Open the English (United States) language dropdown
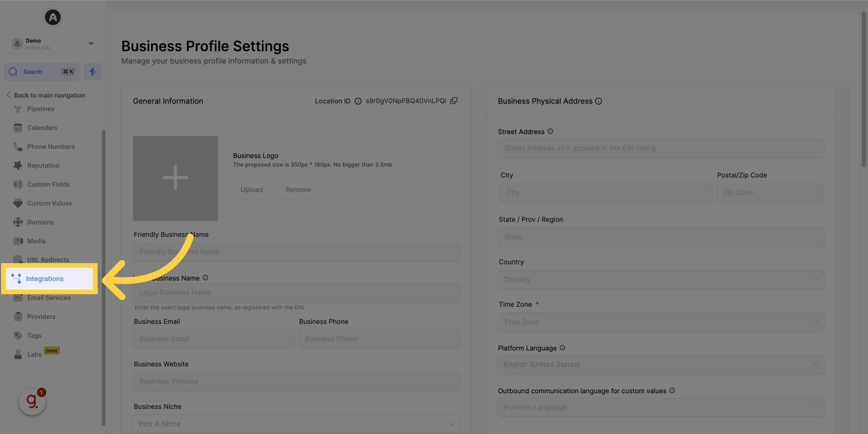The height and width of the screenshot is (434, 868). 661,365
